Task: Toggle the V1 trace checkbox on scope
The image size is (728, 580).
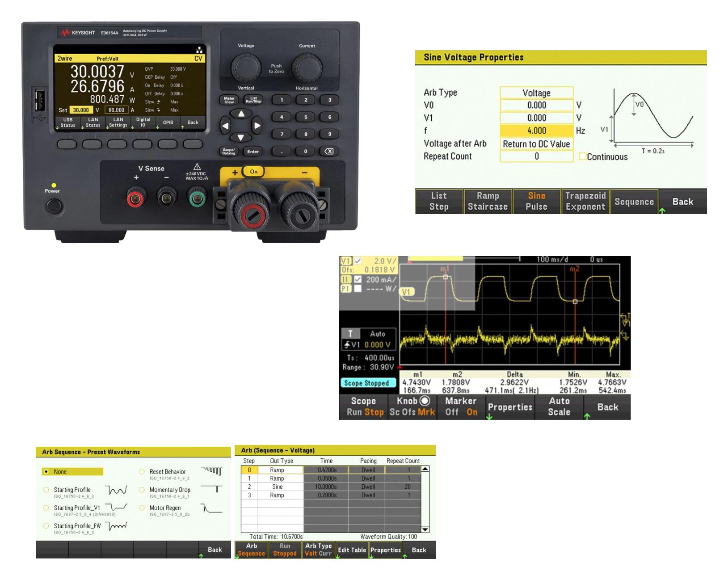Action: pyautogui.click(x=358, y=261)
